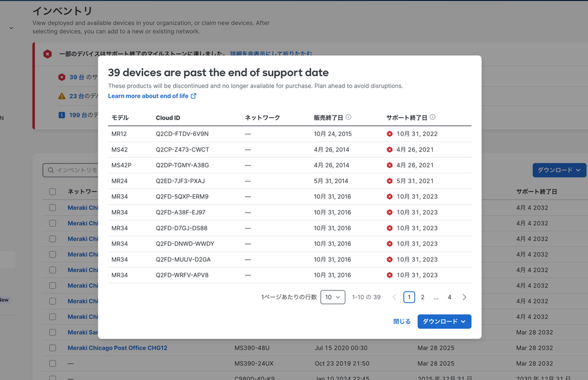Click the external link icon after Learn more
Screen dimensions: 588x380
[194, 96]
